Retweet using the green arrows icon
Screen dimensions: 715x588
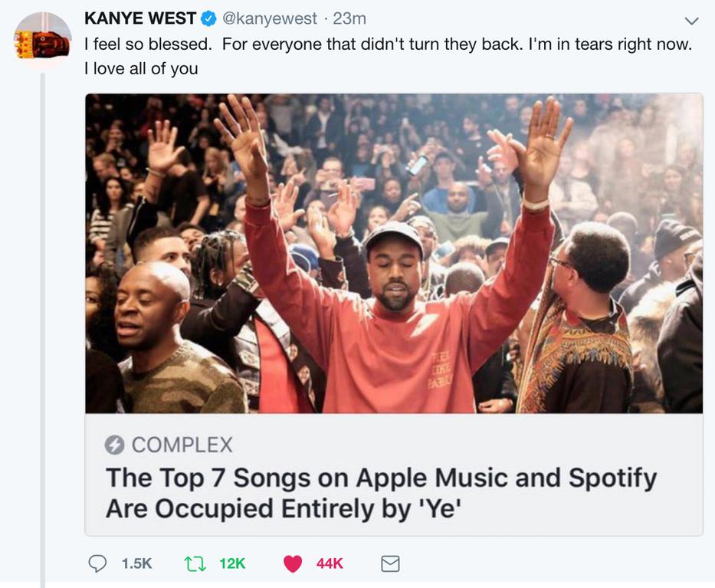195,563
